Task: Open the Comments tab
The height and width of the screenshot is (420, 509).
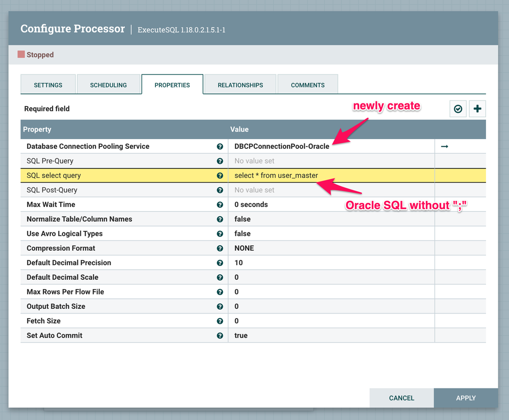Action: tap(307, 85)
